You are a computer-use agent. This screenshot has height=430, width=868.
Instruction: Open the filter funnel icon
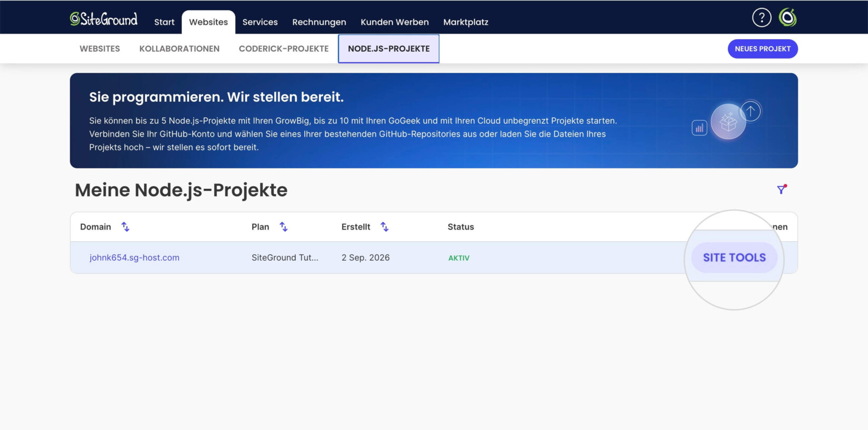(x=782, y=189)
